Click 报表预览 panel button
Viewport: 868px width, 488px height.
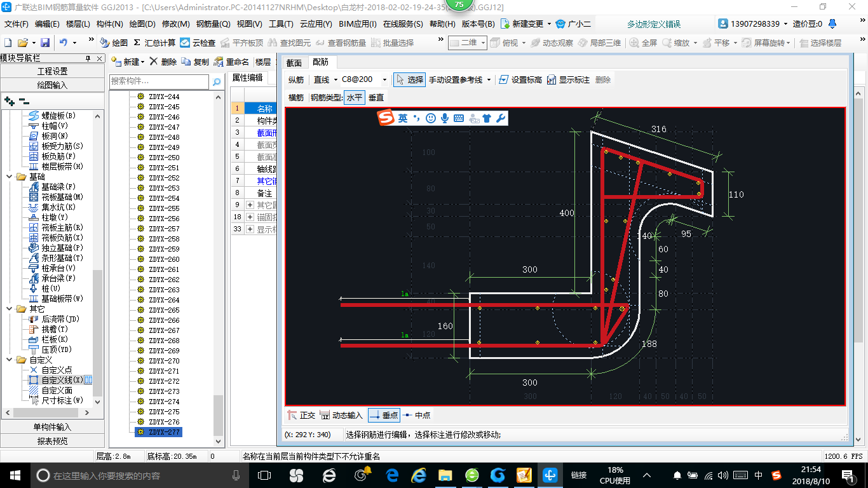[52, 440]
